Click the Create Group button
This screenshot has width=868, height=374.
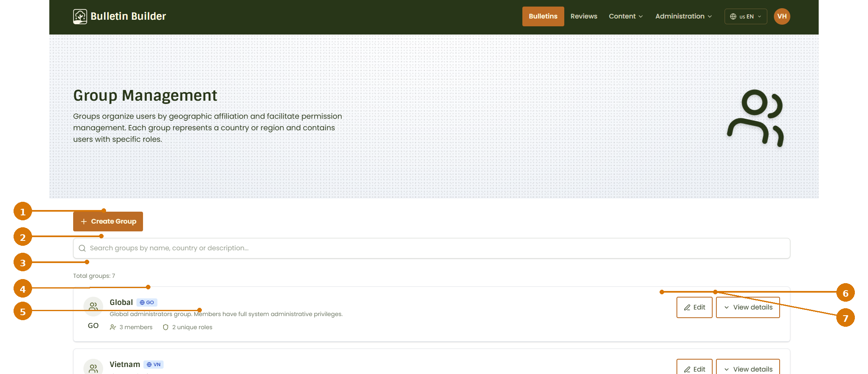tap(108, 222)
